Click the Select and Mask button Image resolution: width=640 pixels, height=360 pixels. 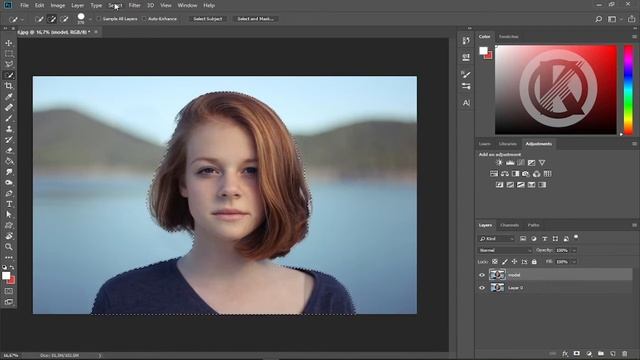256,19
